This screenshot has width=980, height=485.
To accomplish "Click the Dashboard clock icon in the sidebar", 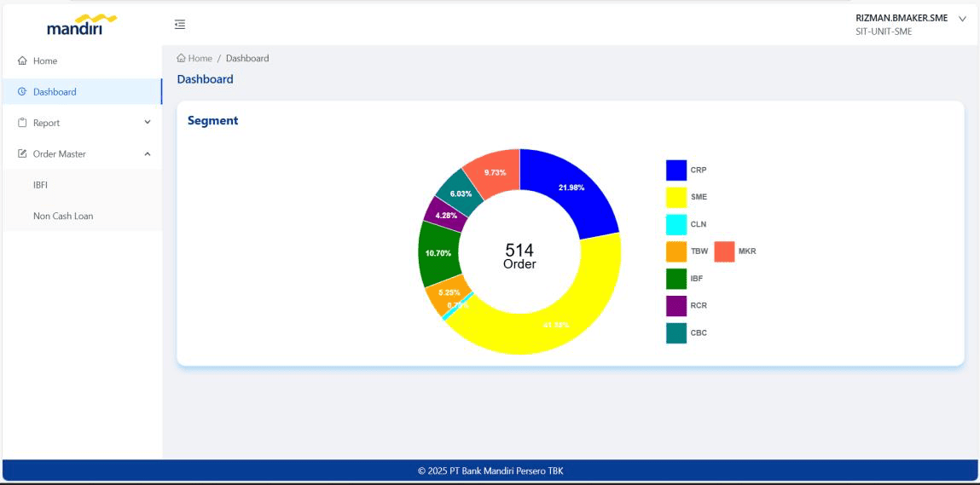I will (22, 92).
